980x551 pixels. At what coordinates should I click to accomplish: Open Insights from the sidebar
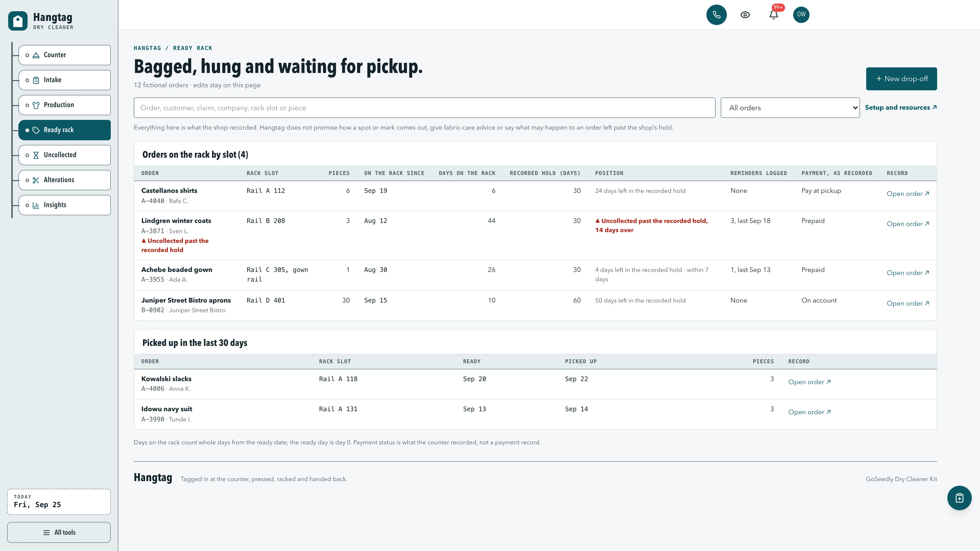(x=64, y=205)
